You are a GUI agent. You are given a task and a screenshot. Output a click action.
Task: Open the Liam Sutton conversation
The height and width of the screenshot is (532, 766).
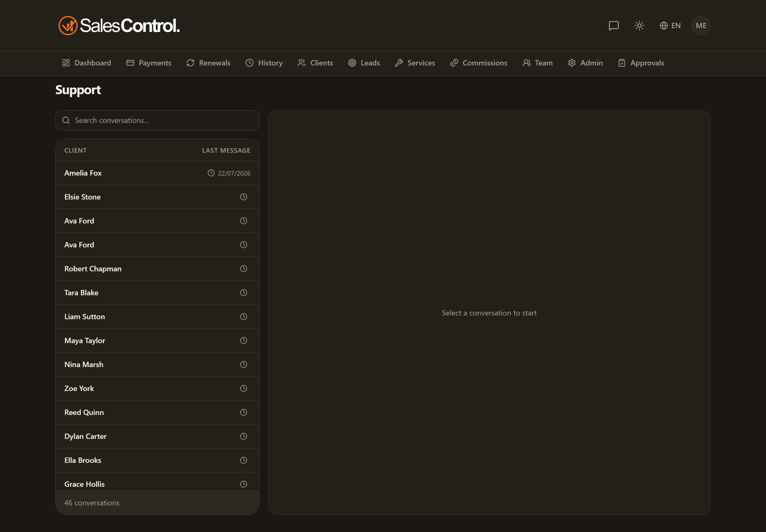[x=157, y=317]
